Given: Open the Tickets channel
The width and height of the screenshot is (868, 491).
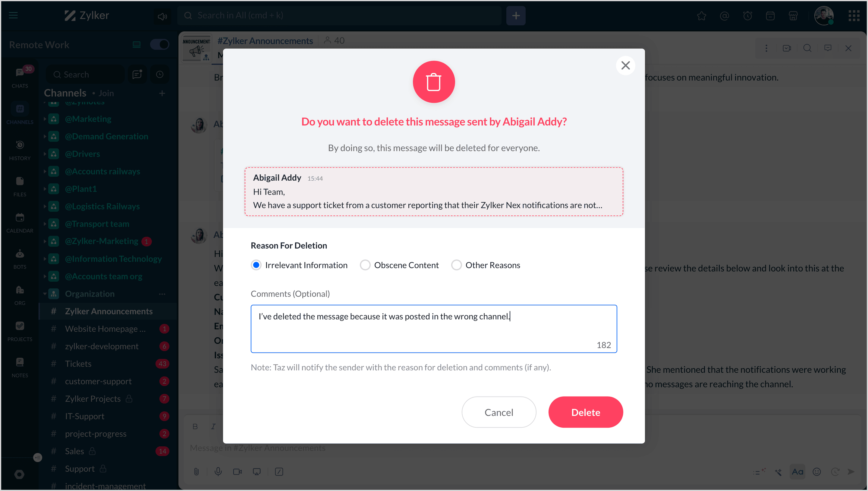Looking at the screenshot, I should point(78,363).
